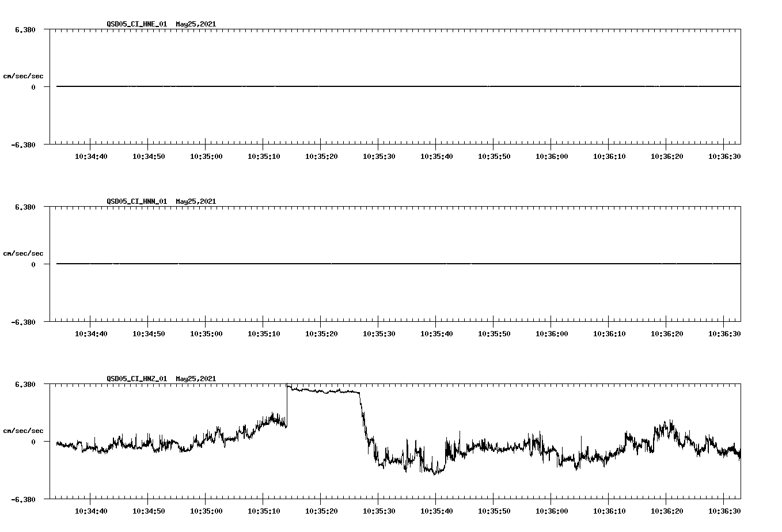Click the 10:35:30 tick label on middle axis
782x532 pixels.
coord(379,333)
